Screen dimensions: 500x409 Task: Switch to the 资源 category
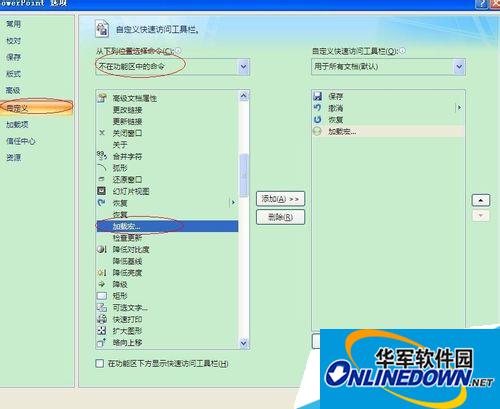pyautogui.click(x=14, y=157)
